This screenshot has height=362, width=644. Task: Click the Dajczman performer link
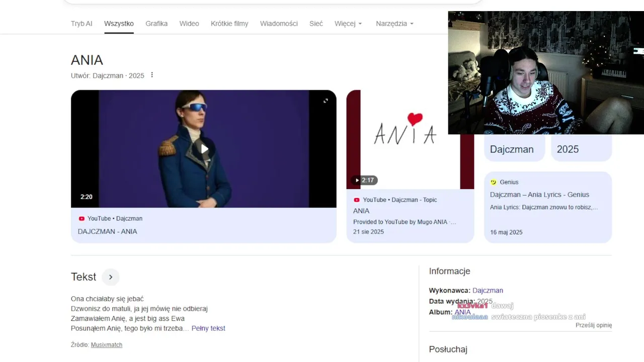pos(488,290)
